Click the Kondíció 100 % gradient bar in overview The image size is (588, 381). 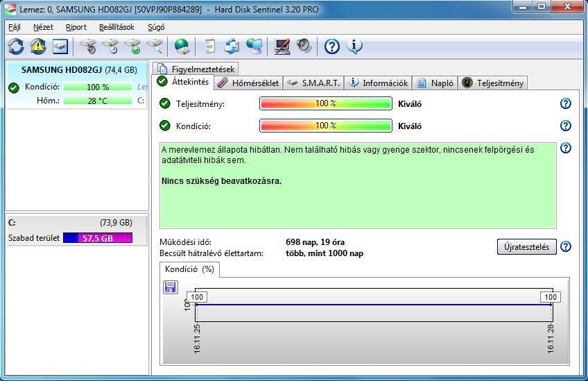[x=325, y=126]
